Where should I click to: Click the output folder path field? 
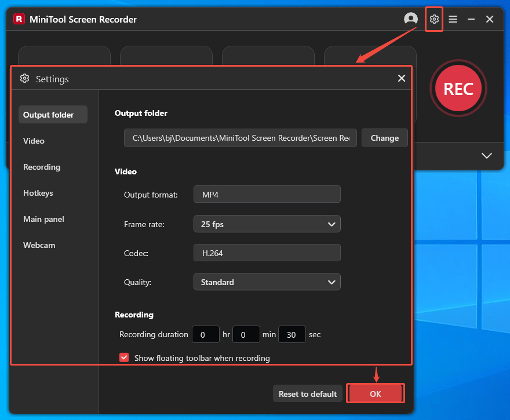coord(241,138)
